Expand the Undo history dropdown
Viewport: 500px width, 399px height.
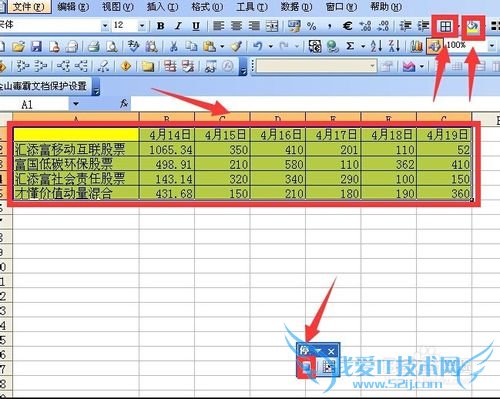point(271,46)
